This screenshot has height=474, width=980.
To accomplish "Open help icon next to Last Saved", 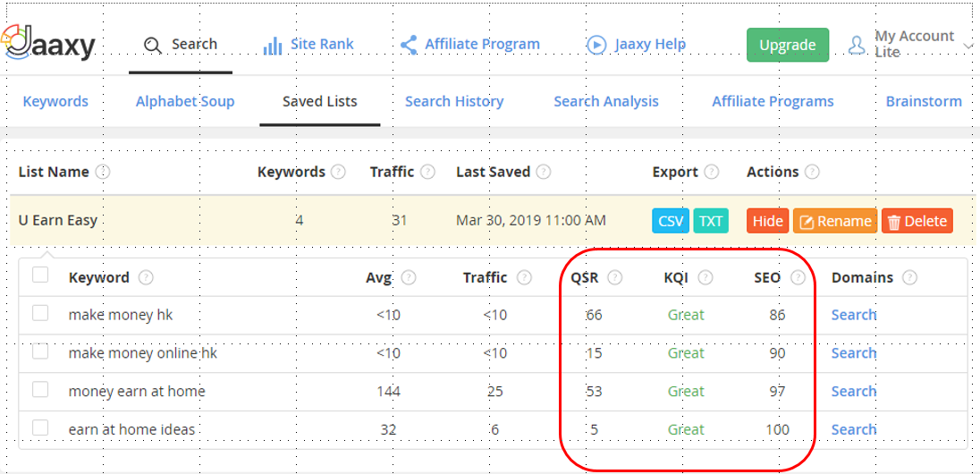I will [x=543, y=172].
